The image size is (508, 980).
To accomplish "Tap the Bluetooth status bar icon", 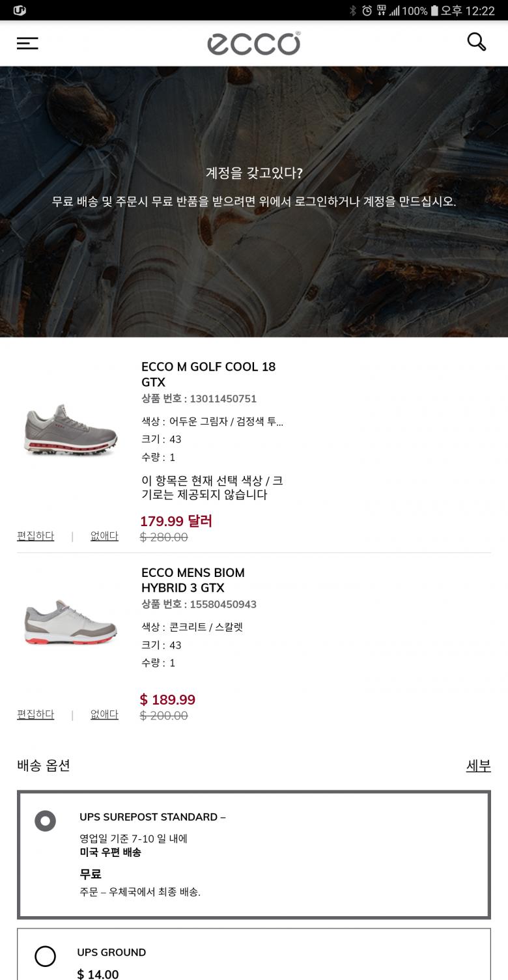I will (352, 10).
